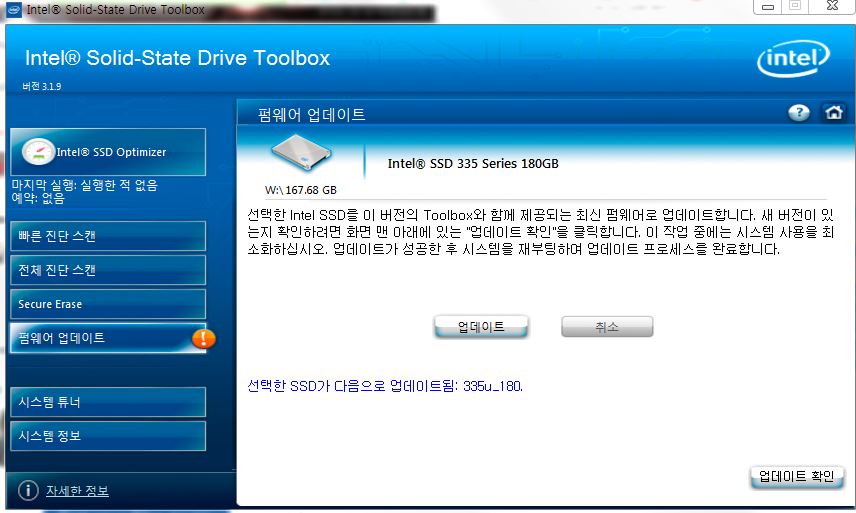The image size is (856, 513).
Task: Click the Intel SSD 335 Series 180GB label
Action: (473, 164)
